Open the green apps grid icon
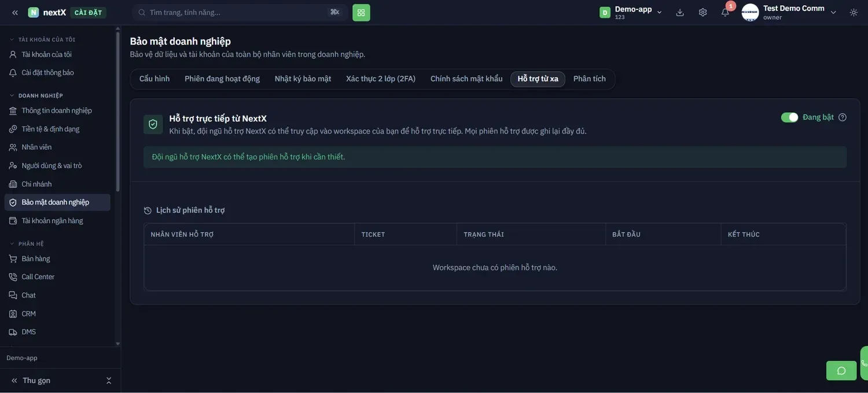Viewport: 868px width, 393px height. point(361,13)
